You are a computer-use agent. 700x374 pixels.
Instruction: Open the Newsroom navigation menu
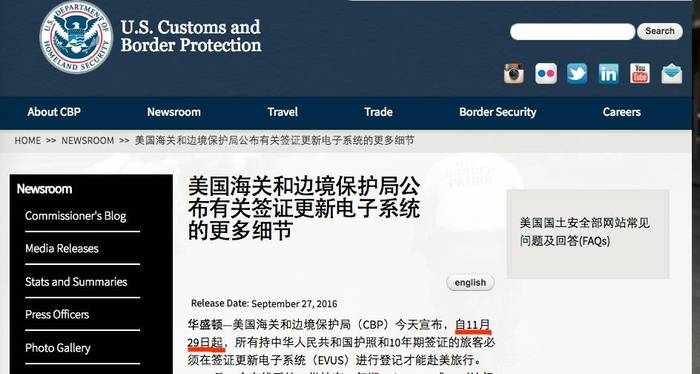pyautogui.click(x=174, y=112)
